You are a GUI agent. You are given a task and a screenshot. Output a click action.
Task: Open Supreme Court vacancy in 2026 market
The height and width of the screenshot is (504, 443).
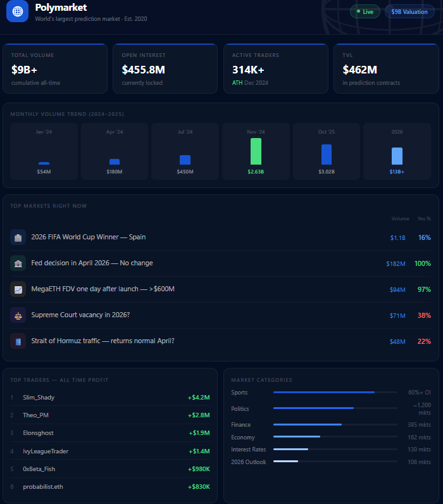pyautogui.click(x=221, y=316)
